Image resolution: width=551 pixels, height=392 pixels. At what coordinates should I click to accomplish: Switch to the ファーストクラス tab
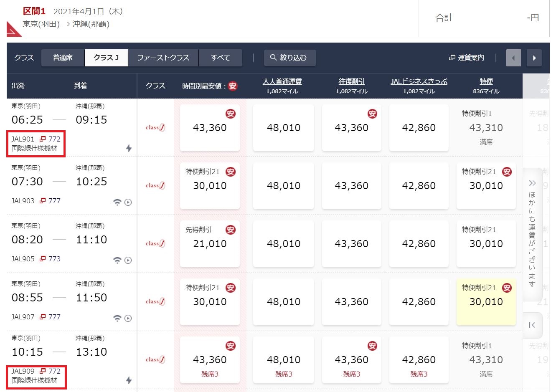point(163,58)
